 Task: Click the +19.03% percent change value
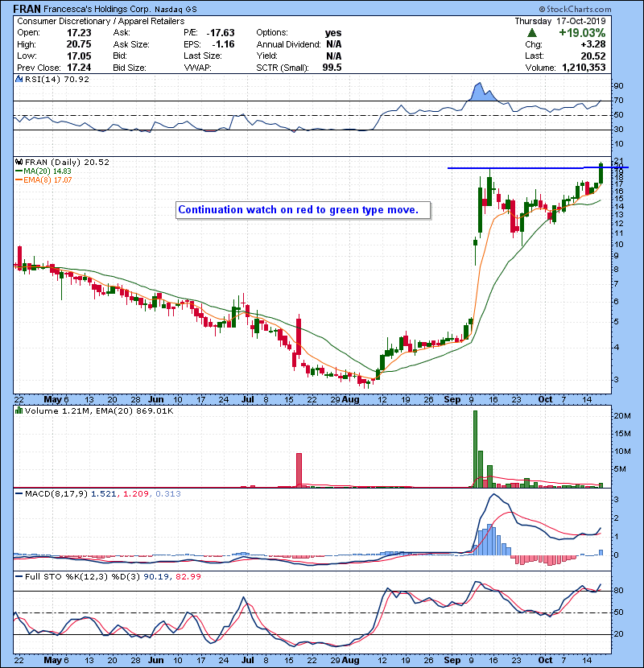[582, 33]
